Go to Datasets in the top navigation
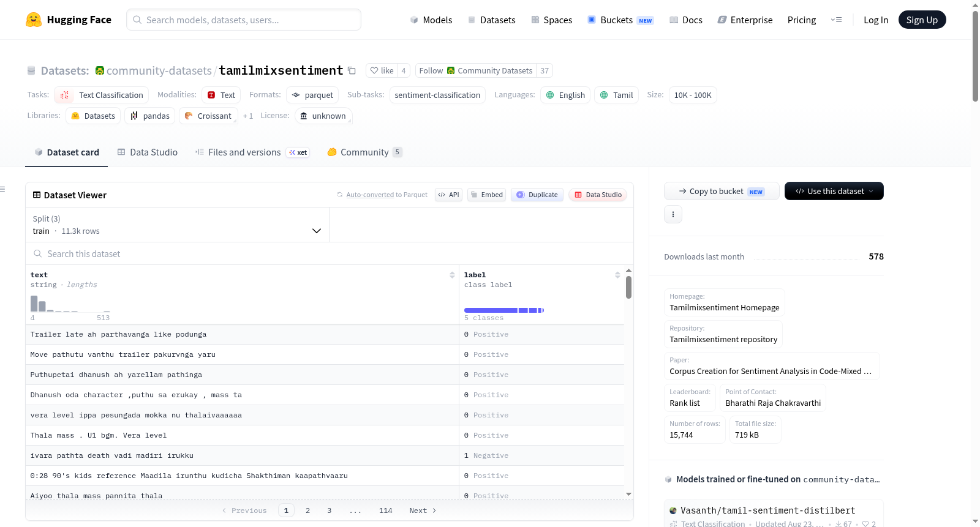The width and height of the screenshot is (980, 527). coord(491,20)
